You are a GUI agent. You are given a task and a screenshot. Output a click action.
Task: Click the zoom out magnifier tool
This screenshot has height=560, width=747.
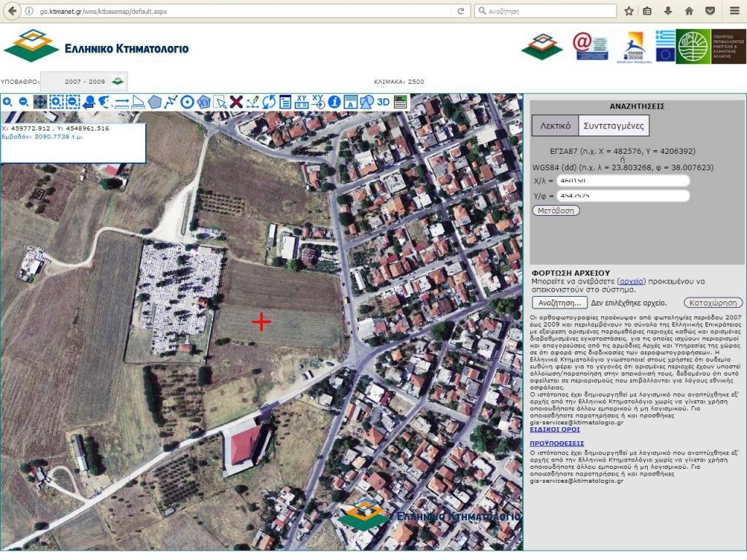tap(23, 102)
